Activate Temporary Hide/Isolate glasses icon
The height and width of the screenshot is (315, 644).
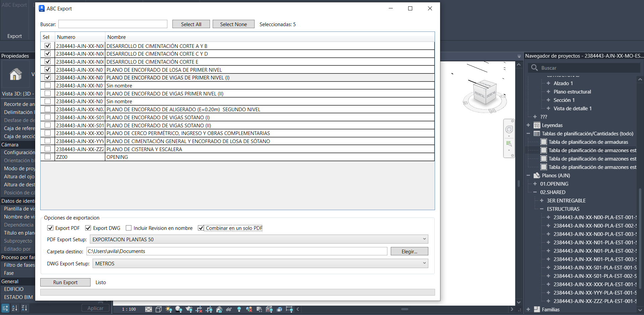point(229,309)
